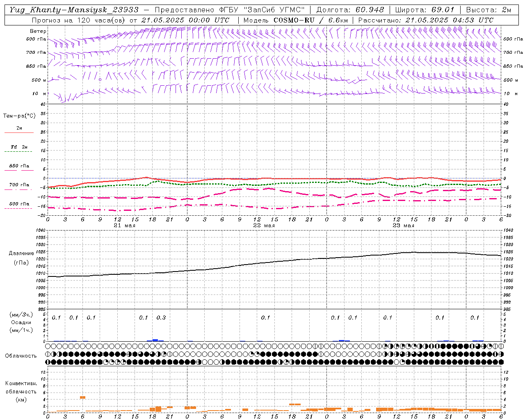Click the Ветер panel label
525x420 pixels.
(38, 31)
